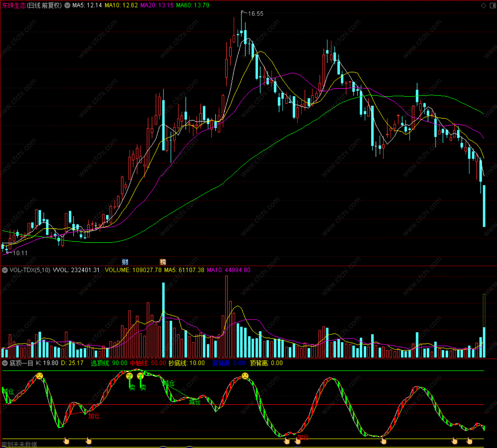Click the VOLUME: 109027.78 value

[x=133, y=270]
